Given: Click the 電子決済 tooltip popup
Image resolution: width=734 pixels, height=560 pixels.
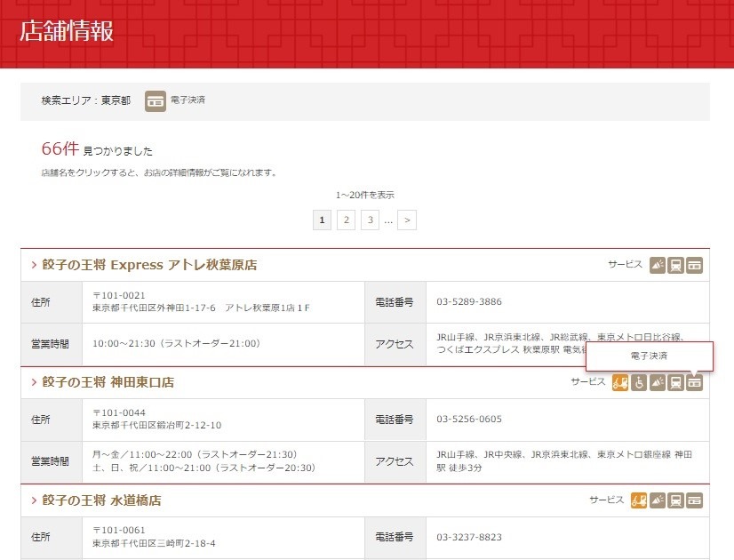Looking at the screenshot, I should click(649, 356).
